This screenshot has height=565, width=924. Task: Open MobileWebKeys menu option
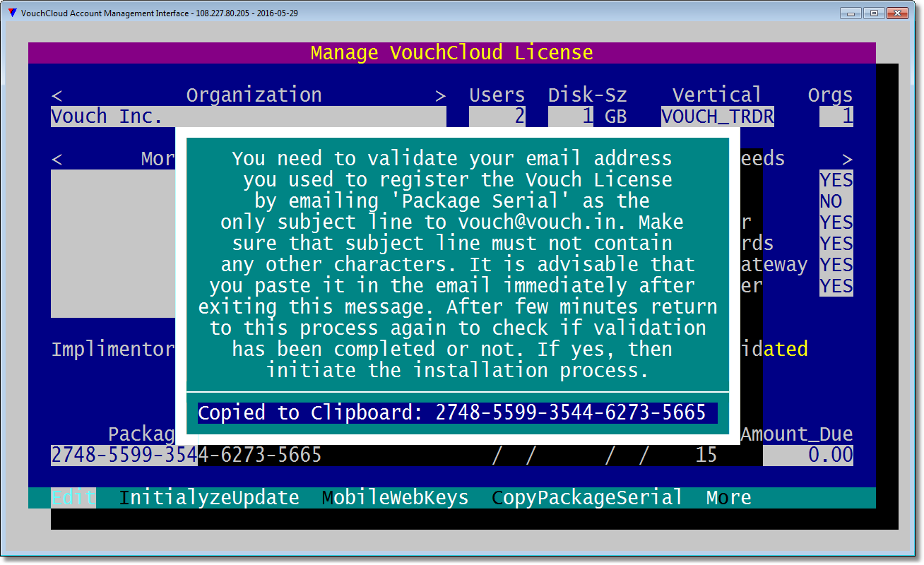[x=396, y=498]
